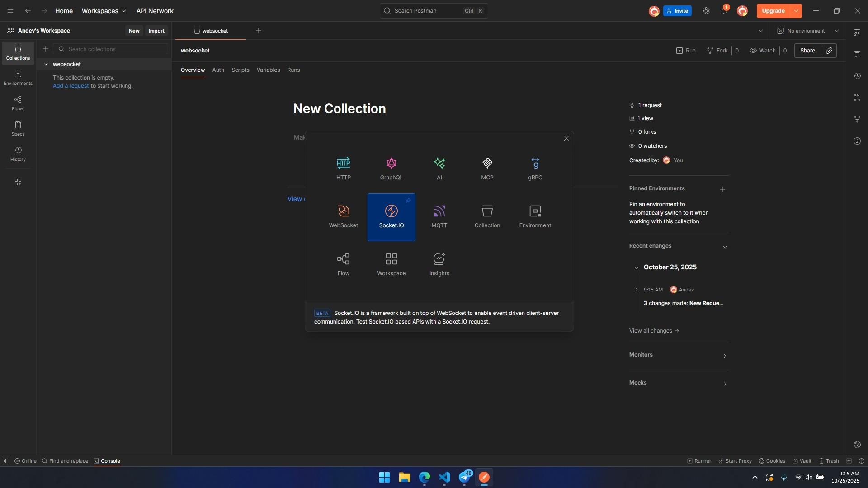Unpin the Socket.IO tile pin icon
Viewport: 868px width, 488px height.
click(x=408, y=201)
